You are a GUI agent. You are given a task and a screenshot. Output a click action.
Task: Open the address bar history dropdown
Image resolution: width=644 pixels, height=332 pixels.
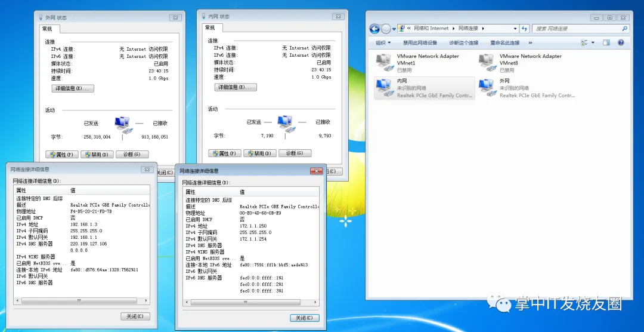pos(515,29)
